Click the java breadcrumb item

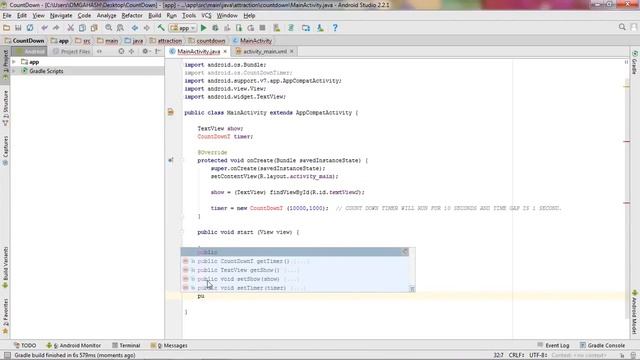tap(134, 41)
